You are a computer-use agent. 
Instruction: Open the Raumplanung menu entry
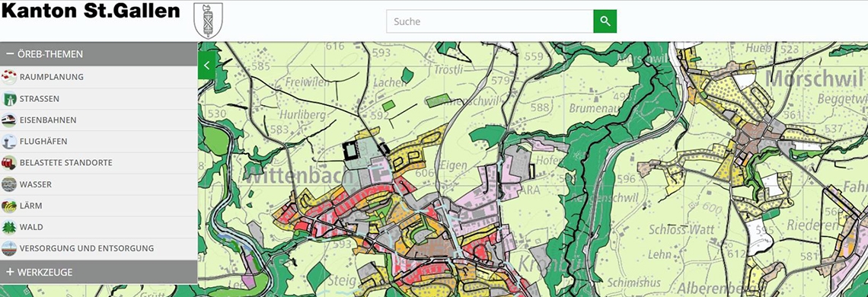pyautogui.click(x=98, y=77)
